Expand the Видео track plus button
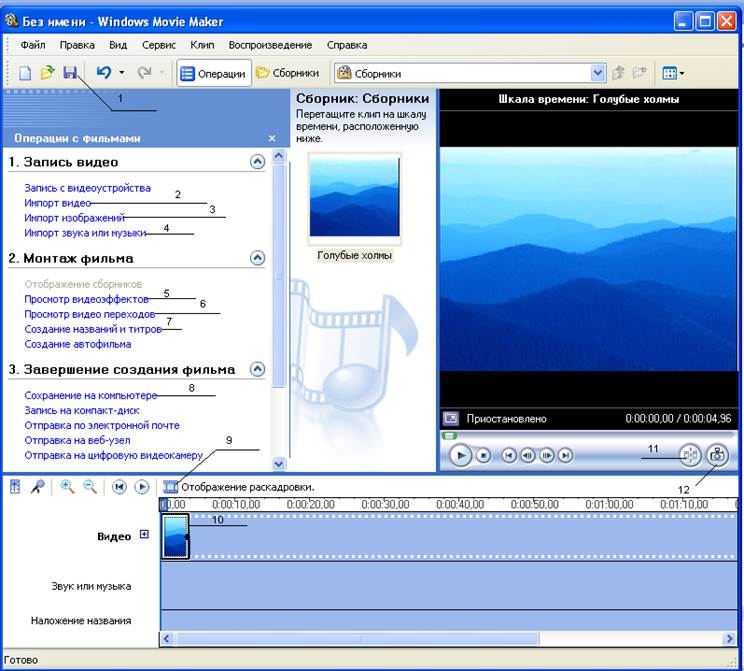 [144, 535]
